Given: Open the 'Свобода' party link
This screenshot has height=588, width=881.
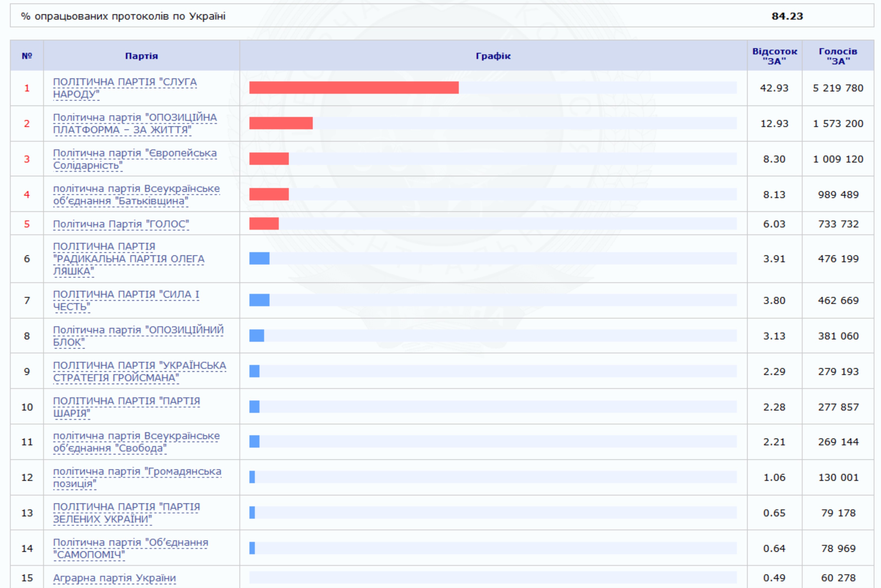Looking at the screenshot, I should click(137, 442).
